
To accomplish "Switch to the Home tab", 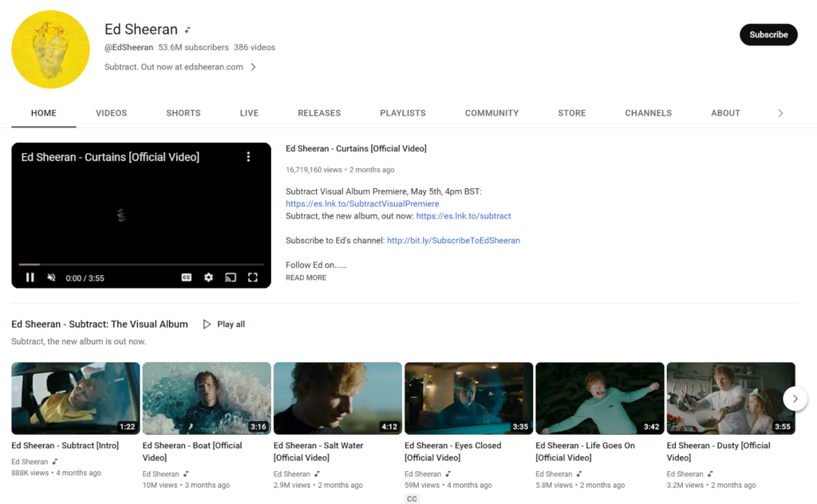I will [x=44, y=113].
